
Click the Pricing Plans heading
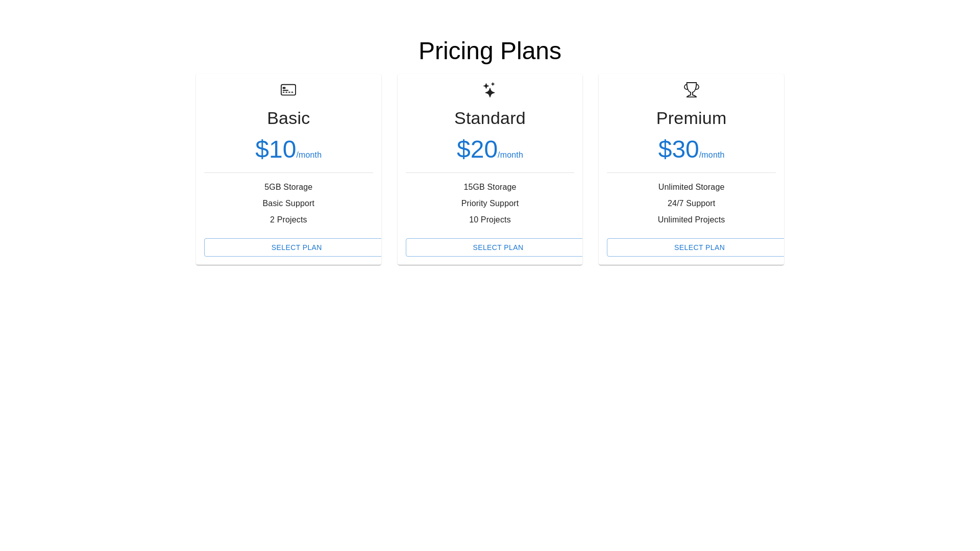tap(490, 51)
